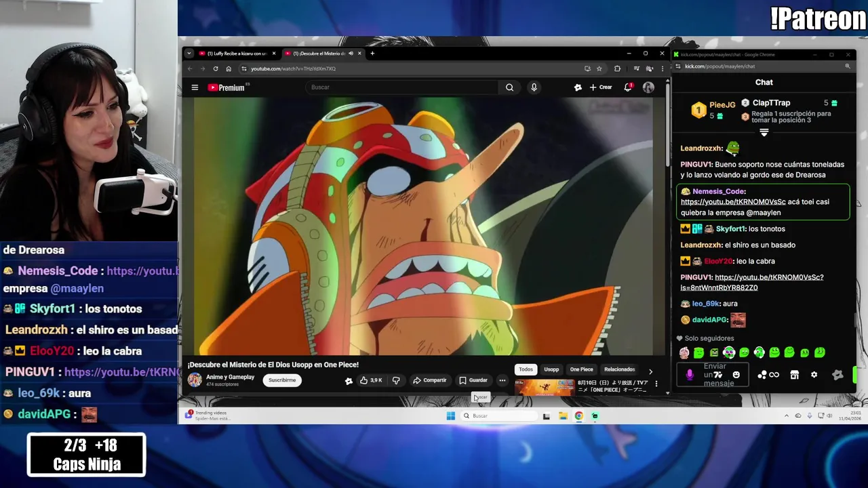The width and height of the screenshot is (868, 488).
Task: Click leo_69k username in Kick chat
Action: pos(705,304)
